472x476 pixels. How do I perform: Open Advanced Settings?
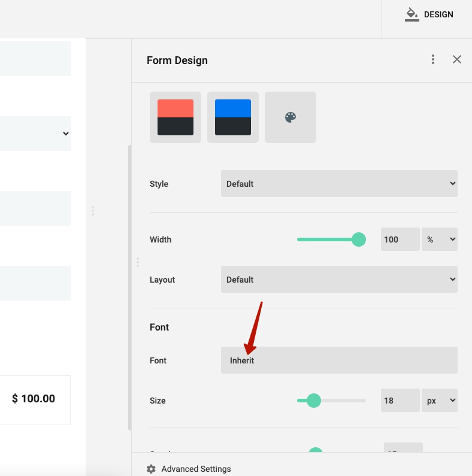coord(196,469)
